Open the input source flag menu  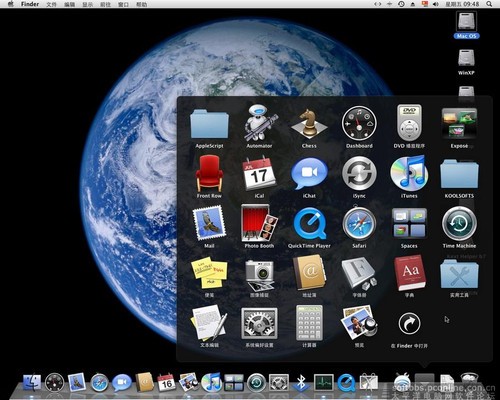pos(425,4)
